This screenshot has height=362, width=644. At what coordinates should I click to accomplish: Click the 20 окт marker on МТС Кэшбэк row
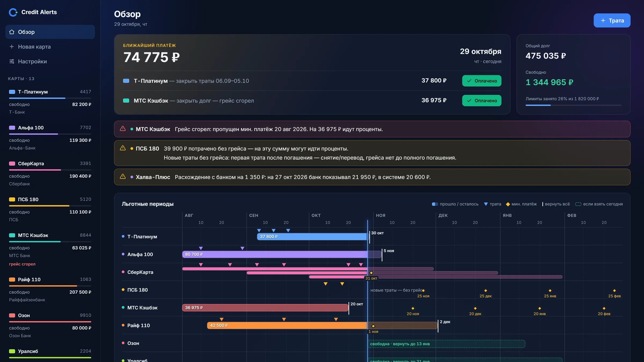pyautogui.click(x=356, y=304)
